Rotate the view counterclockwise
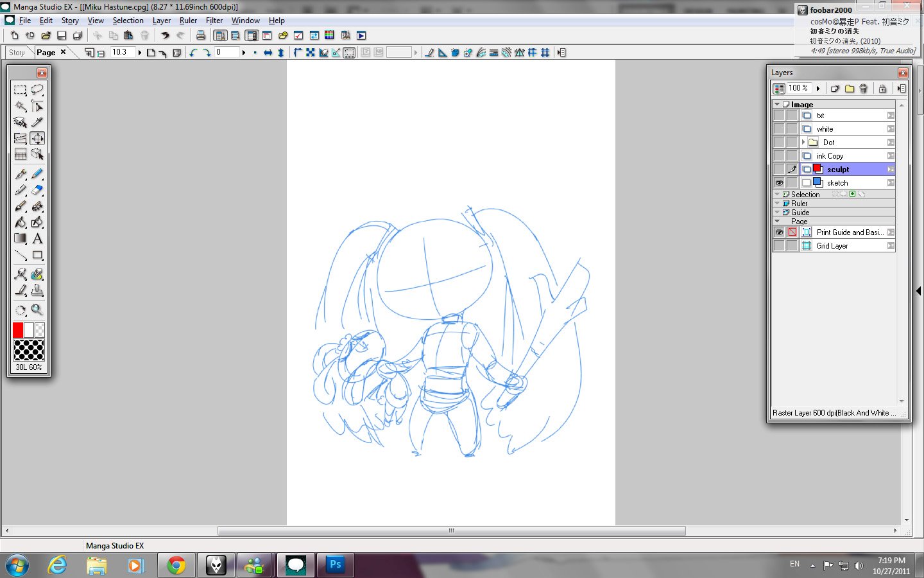This screenshot has height=578, width=924. coord(193,53)
